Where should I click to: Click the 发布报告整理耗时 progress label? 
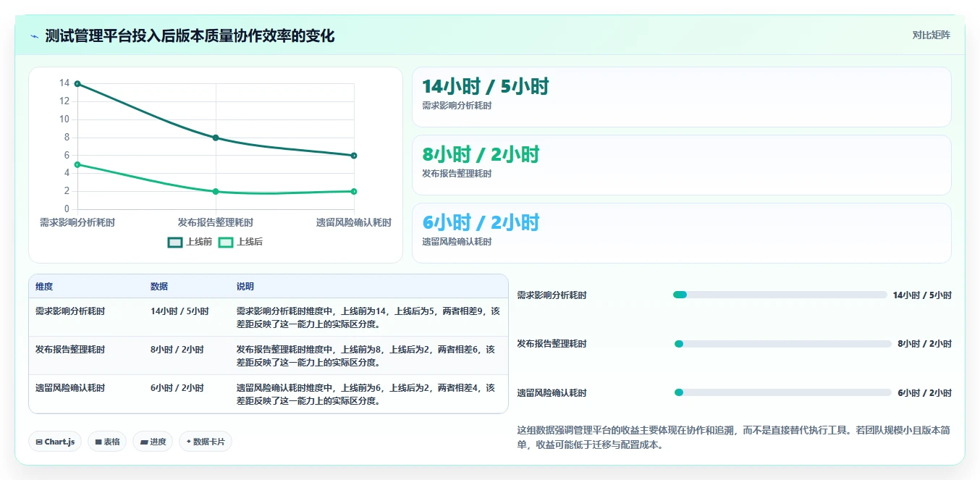tap(552, 344)
